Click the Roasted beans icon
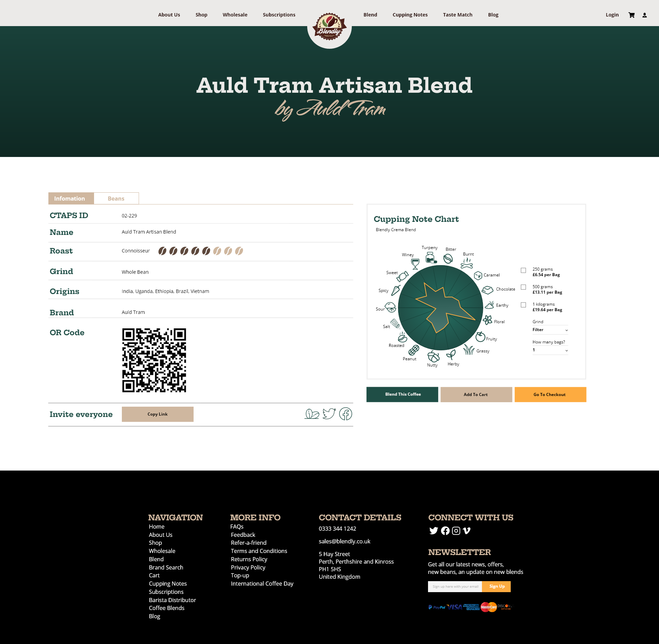 coord(403,337)
